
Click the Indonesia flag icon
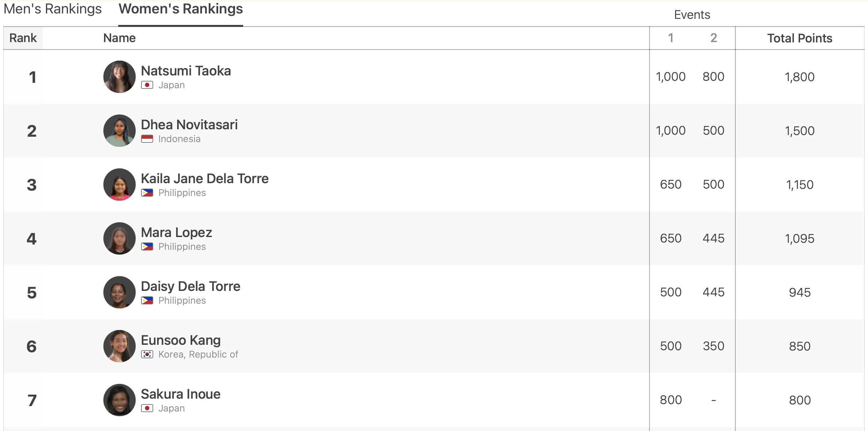click(147, 139)
